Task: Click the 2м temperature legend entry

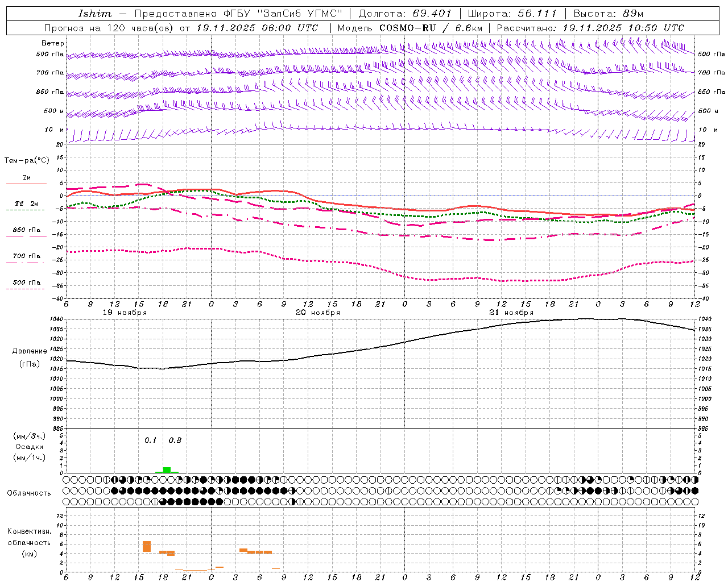Action: tap(27, 177)
